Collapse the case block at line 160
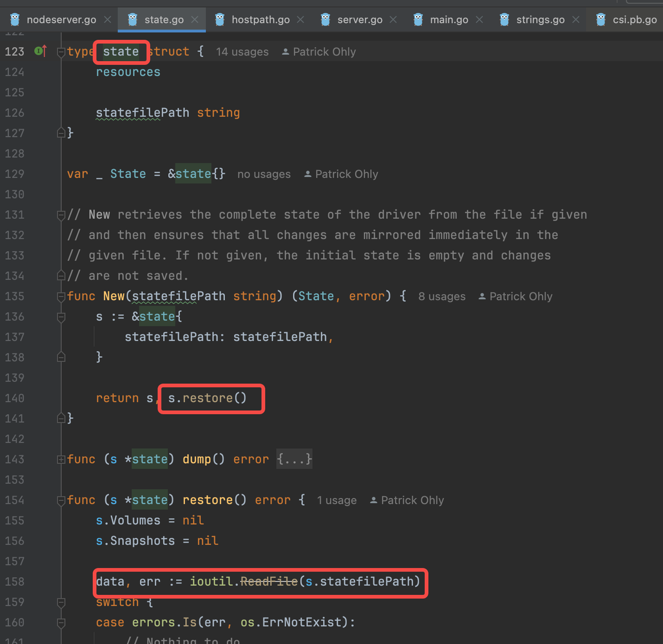This screenshot has width=663, height=644. pyautogui.click(x=61, y=622)
